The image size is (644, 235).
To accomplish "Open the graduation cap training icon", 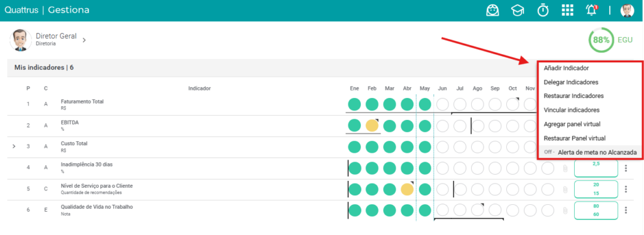I will 518,10.
